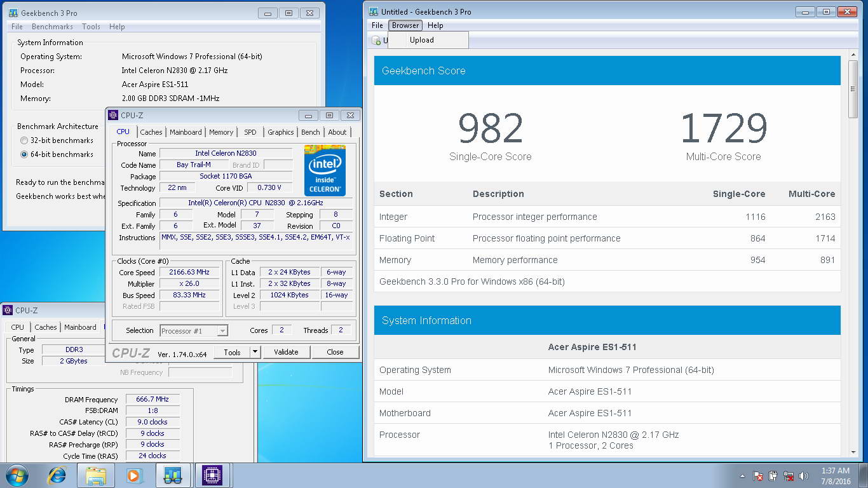Switch to Geekbench via its taskbar icon
Viewport: 868px width, 488px height.
(173, 475)
